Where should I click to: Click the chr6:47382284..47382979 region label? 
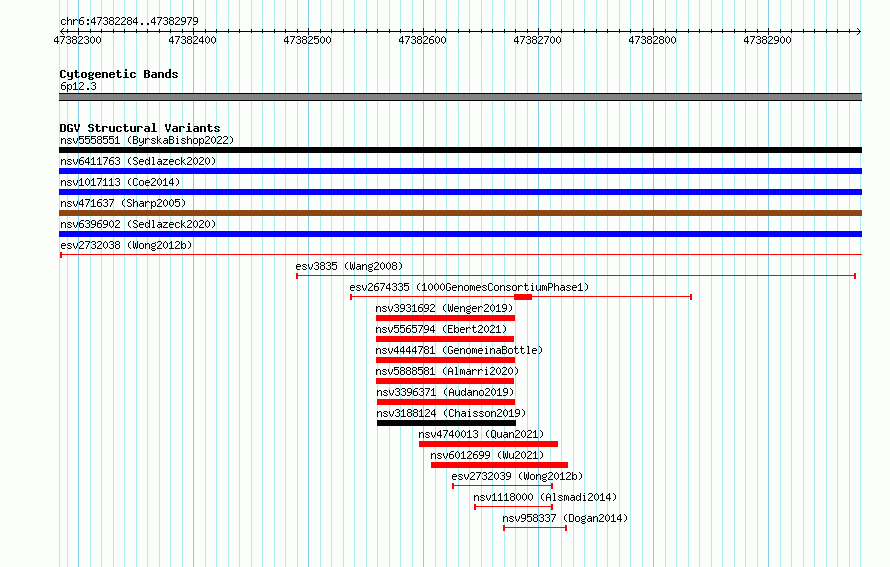click(x=129, y=22)
